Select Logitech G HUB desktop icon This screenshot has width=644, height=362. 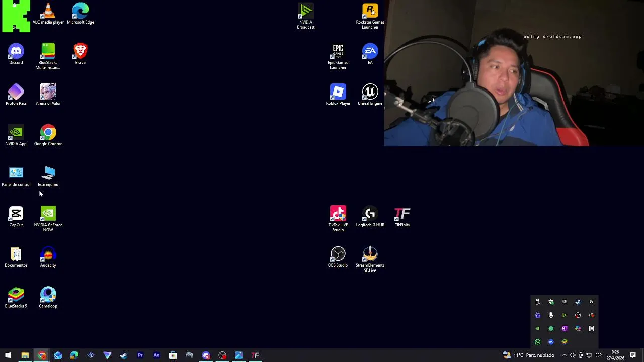coord(370,217)
